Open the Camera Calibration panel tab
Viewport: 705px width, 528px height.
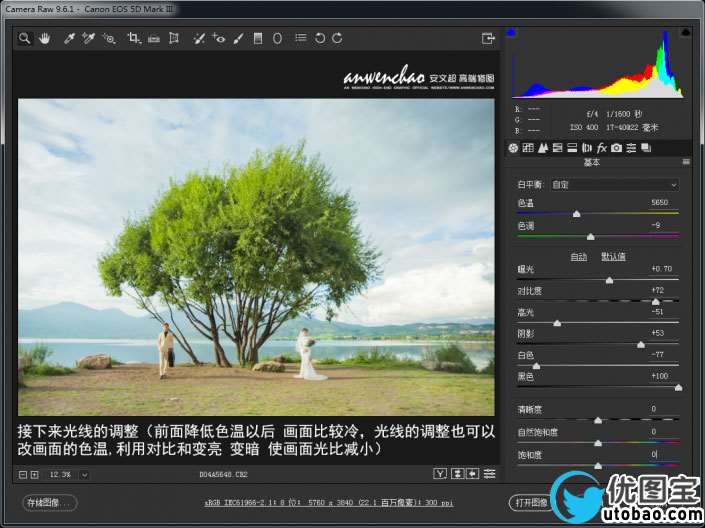coord(616,148)
